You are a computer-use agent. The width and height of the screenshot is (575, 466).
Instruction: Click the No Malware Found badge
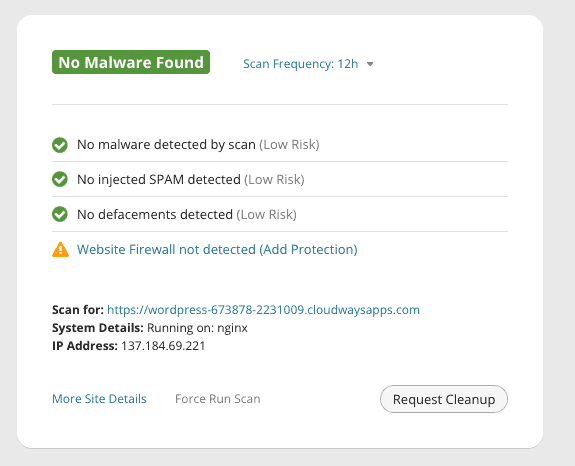pos(131,62)
